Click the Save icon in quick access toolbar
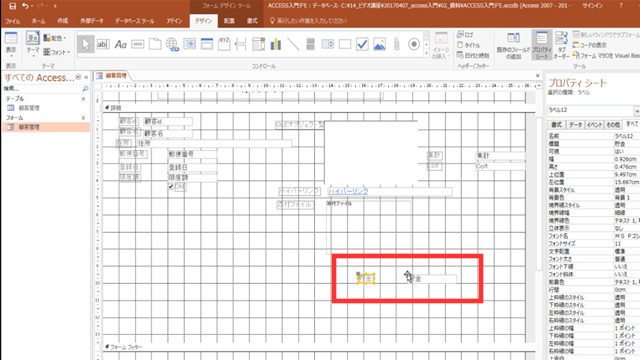640x360 pixels. (x=12, y=6)
